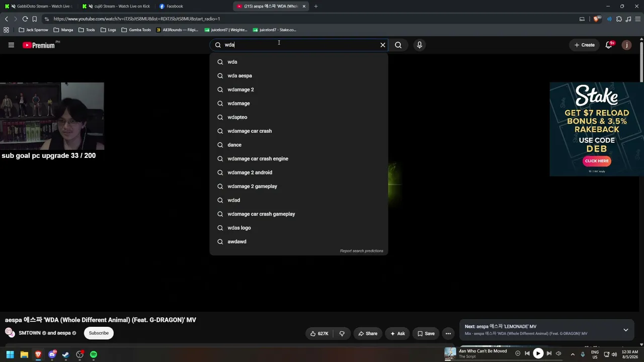Image resolution: width=644 pixels, height=362 pixels.
Task: Open Tools bookmark folder
Action: pos(87,30)
